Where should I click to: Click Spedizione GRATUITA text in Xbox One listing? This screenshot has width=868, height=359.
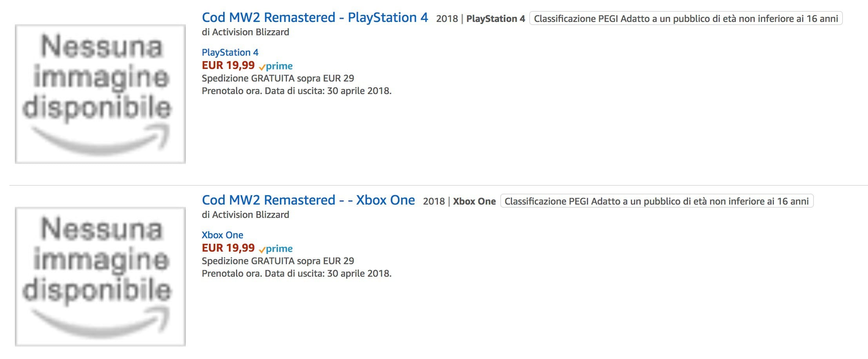pos(278,261)
